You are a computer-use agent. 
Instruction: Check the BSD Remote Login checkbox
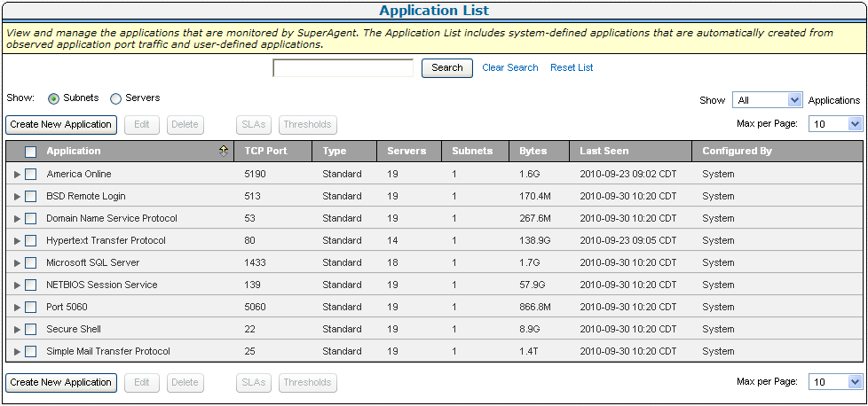coord(30,197)
